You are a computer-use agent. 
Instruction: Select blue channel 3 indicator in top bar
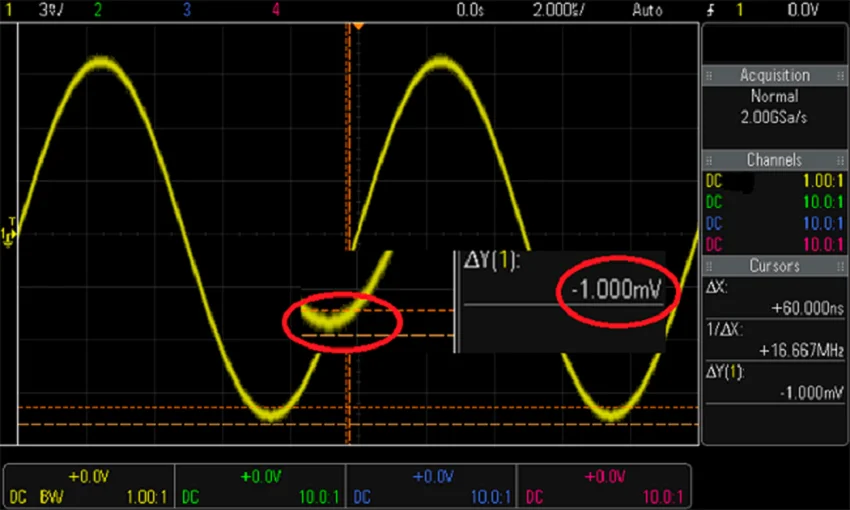click(x=187, y=10)
